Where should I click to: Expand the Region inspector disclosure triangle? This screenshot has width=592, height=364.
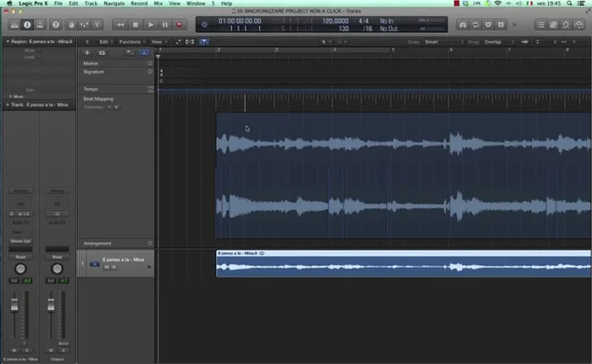pyautogui.click(x=7, y=41)
